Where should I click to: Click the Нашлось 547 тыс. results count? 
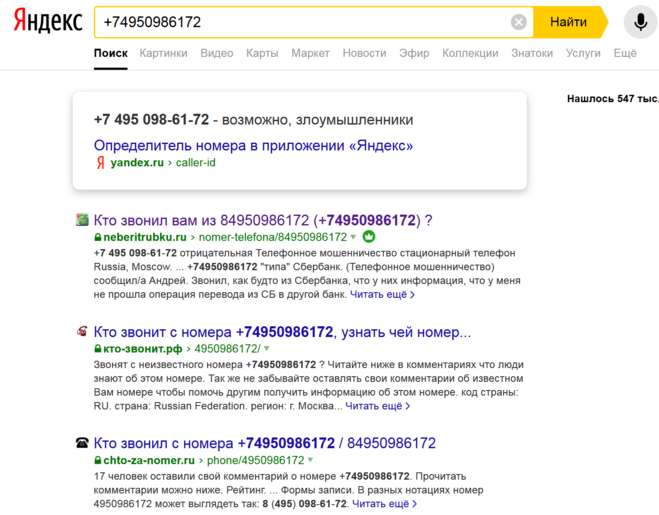pos(613,99)
